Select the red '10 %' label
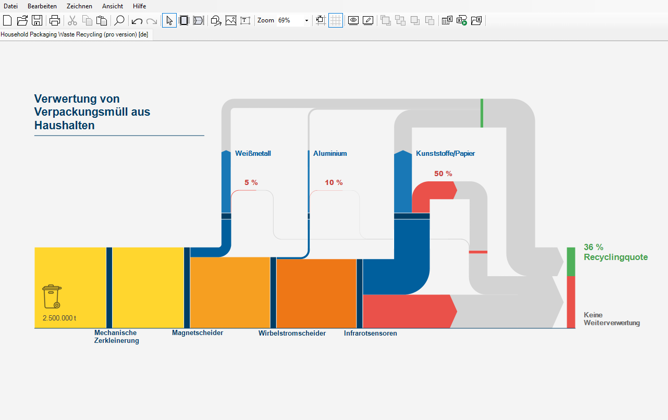668x420 pixels. (334, 182)
